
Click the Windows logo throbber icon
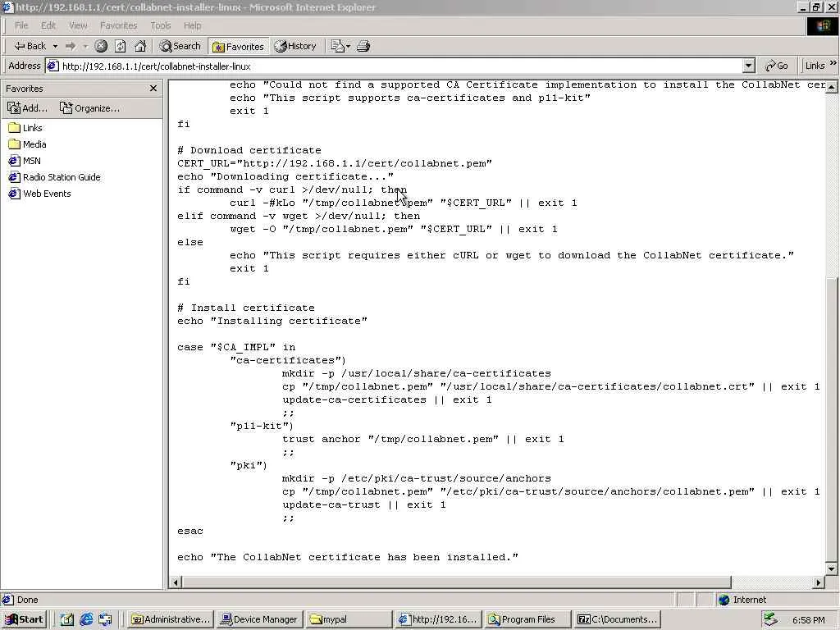(x=822, y=26)
